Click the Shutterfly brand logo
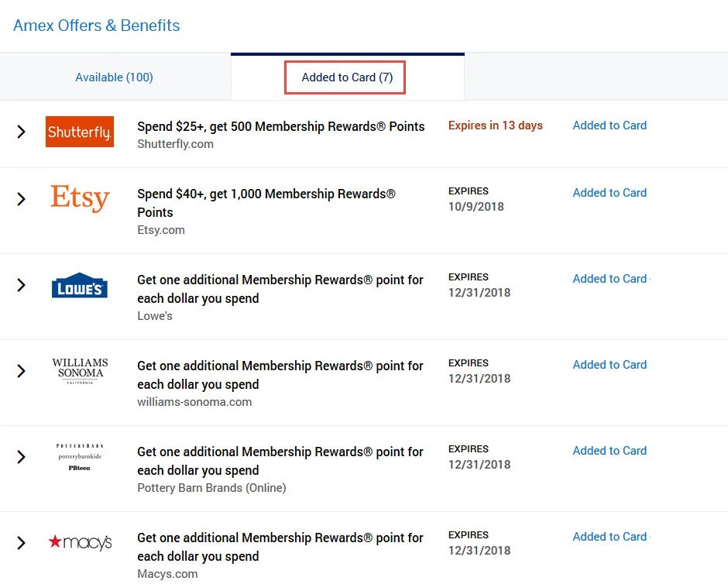Image resolution: width=728 pixels, height=584 pixels. point(79,132)
